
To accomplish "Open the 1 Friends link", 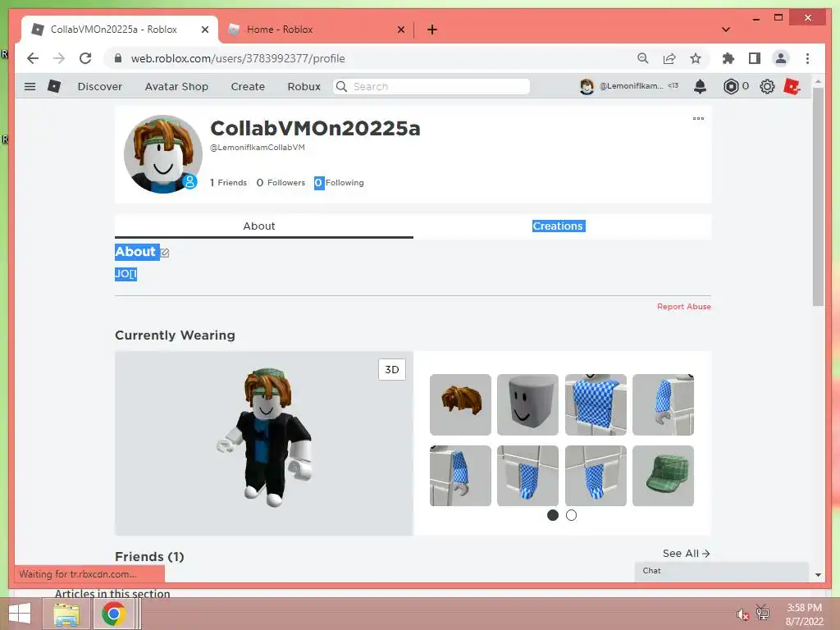I will [228, 183].
